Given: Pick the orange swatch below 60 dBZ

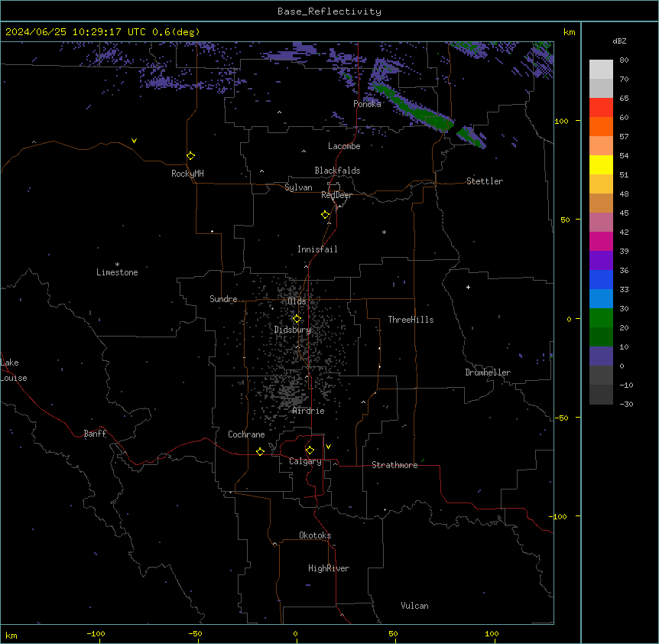Looking at the screenshot, I should point(601,126).
